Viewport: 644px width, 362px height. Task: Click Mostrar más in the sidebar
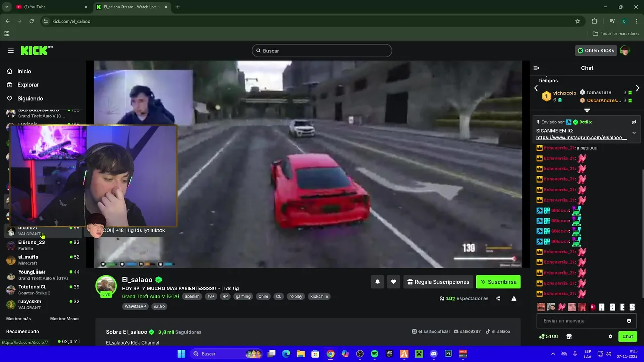(18, 319)
